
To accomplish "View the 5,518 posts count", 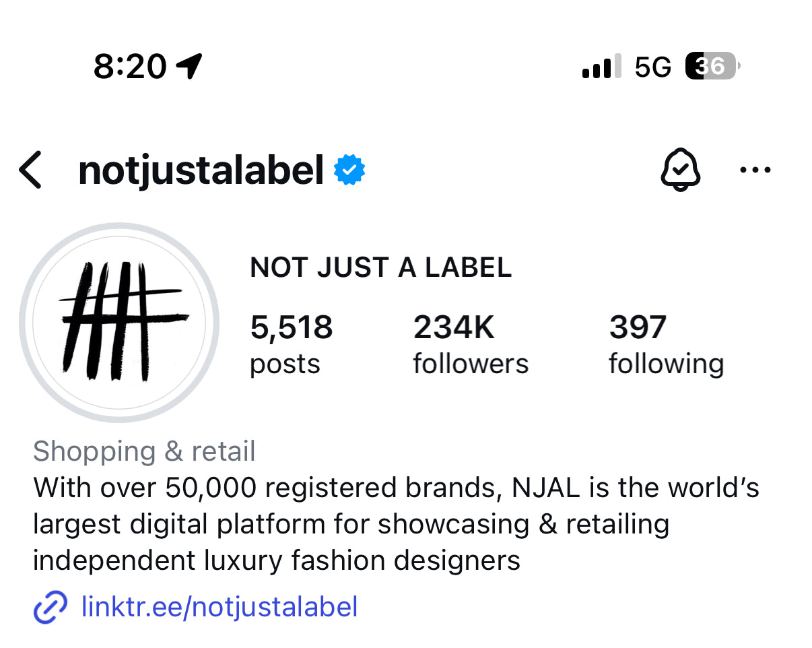I will pos(291,344).
